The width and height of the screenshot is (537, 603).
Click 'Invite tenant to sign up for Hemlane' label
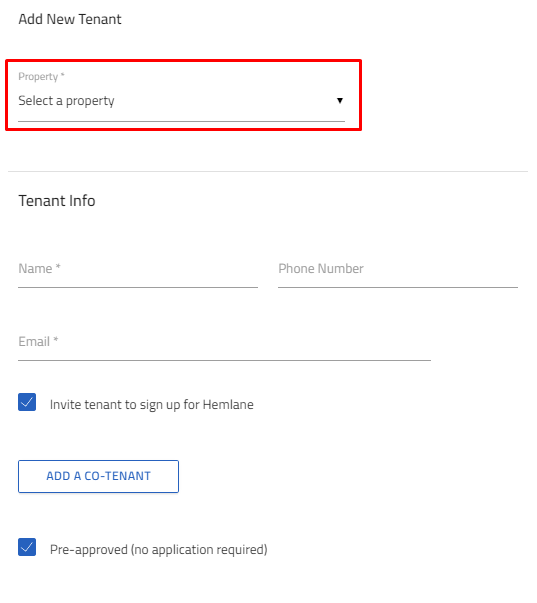coord(152,405)
